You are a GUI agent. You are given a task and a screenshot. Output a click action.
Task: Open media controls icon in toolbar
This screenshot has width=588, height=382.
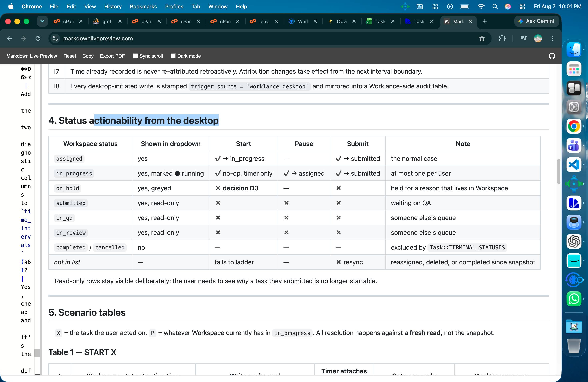(x=523, y=39)
